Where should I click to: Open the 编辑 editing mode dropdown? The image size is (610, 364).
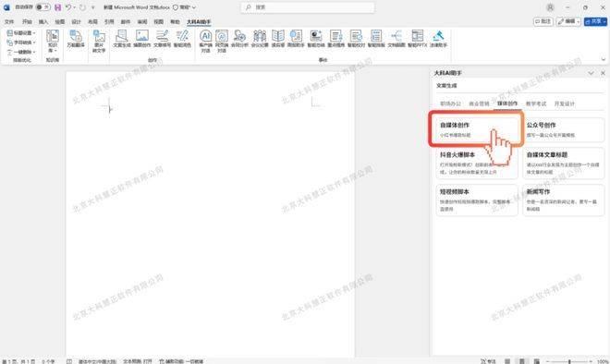(x=568, y=21)
